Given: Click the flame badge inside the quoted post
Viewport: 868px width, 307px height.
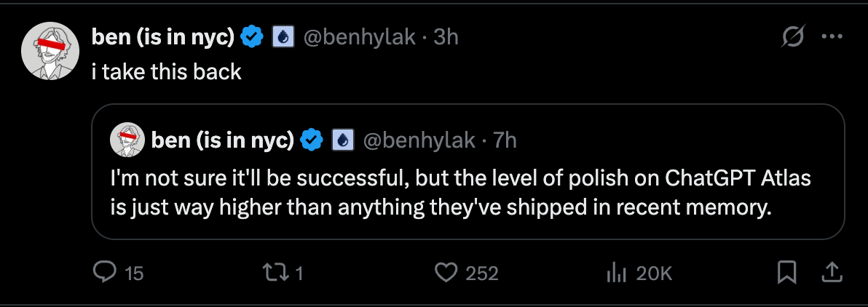Looking at the screenshot, I should 343,140.
